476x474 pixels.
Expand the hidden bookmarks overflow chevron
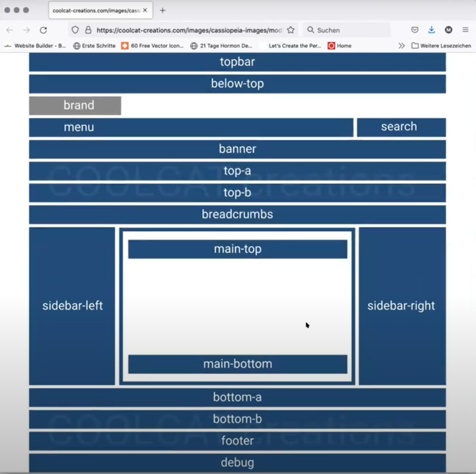coord(402,46)
